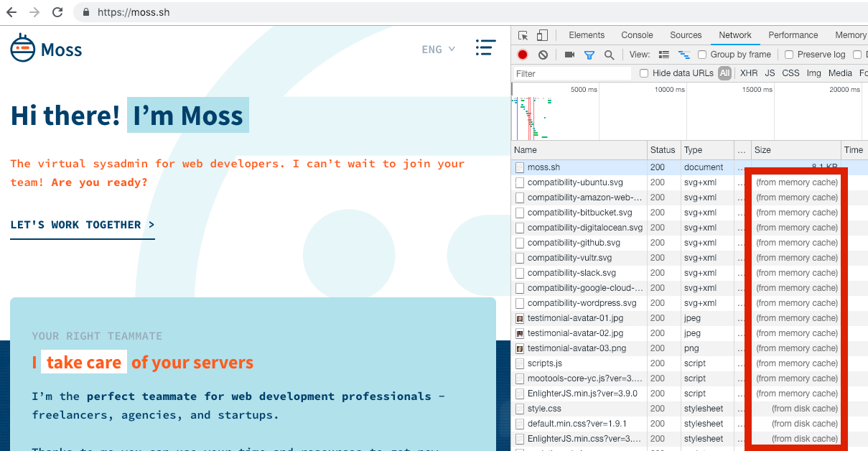Select the compatibility-google-cloud request row

[x=689, y=288]
